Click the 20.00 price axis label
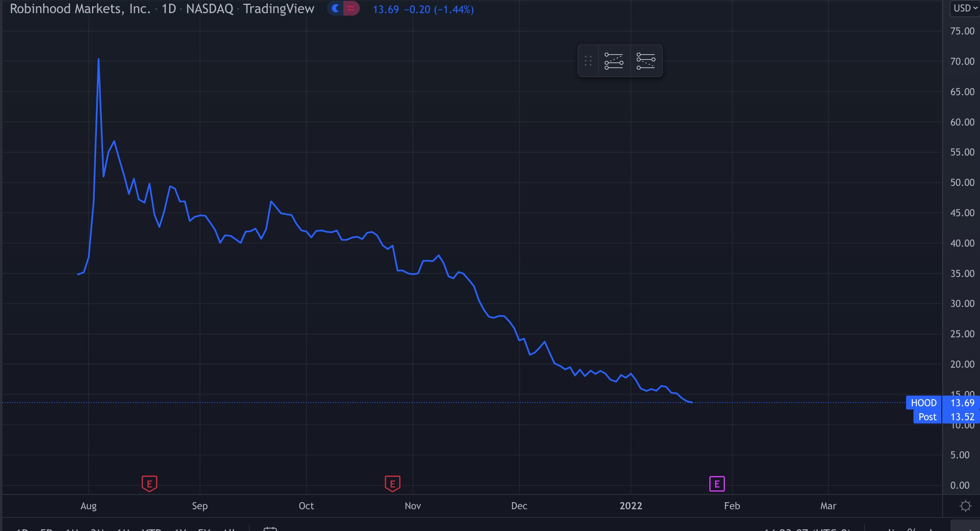This screenshot has height=531, width=980. point(962,364)
